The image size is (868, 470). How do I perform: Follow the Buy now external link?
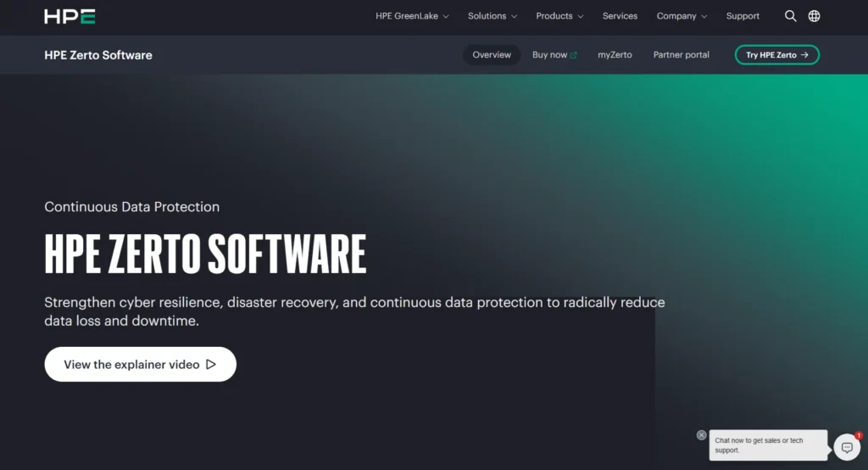tap(554, 55)
